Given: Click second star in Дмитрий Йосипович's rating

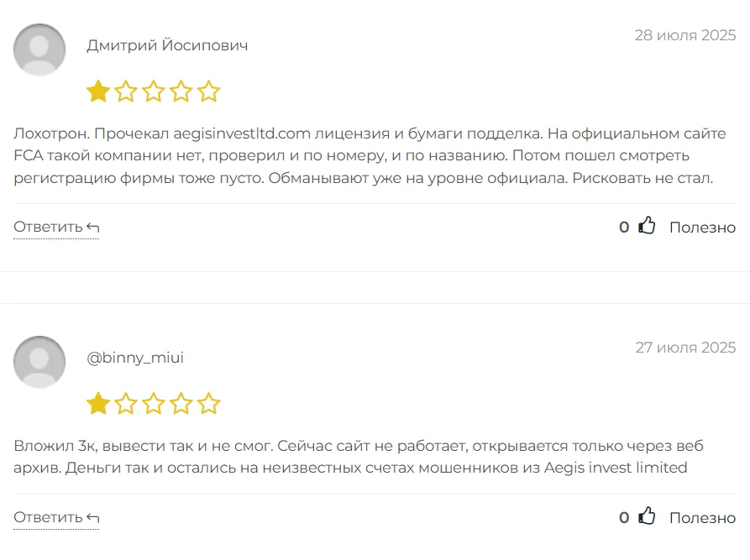Looking at the screenshot, I should [x=126, y=92].
